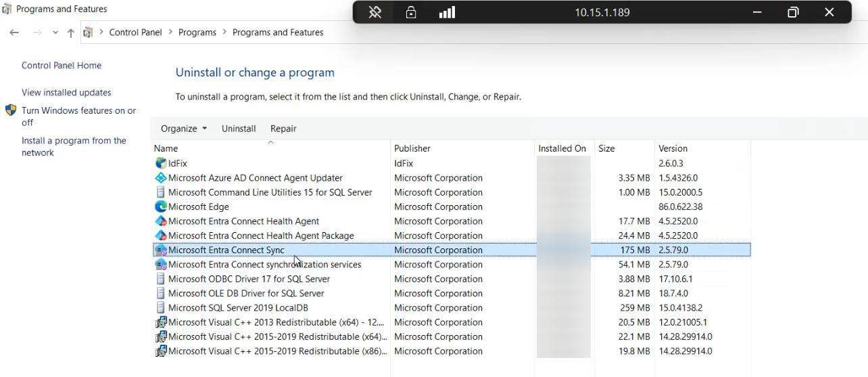Open Control Panel Home link
This screenshot has height=377, width=868.
pos(62,66)
